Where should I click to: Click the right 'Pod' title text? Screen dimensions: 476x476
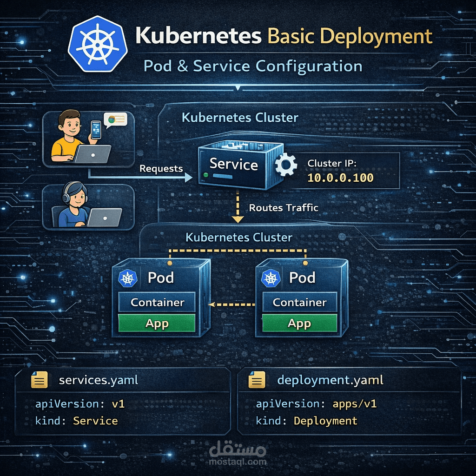click(302, 278)
